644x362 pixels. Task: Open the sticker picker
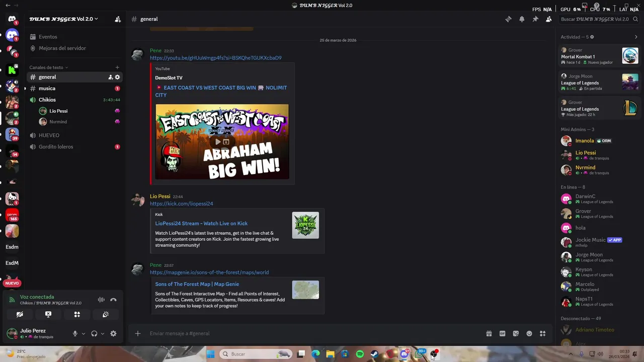coord(516,333)
